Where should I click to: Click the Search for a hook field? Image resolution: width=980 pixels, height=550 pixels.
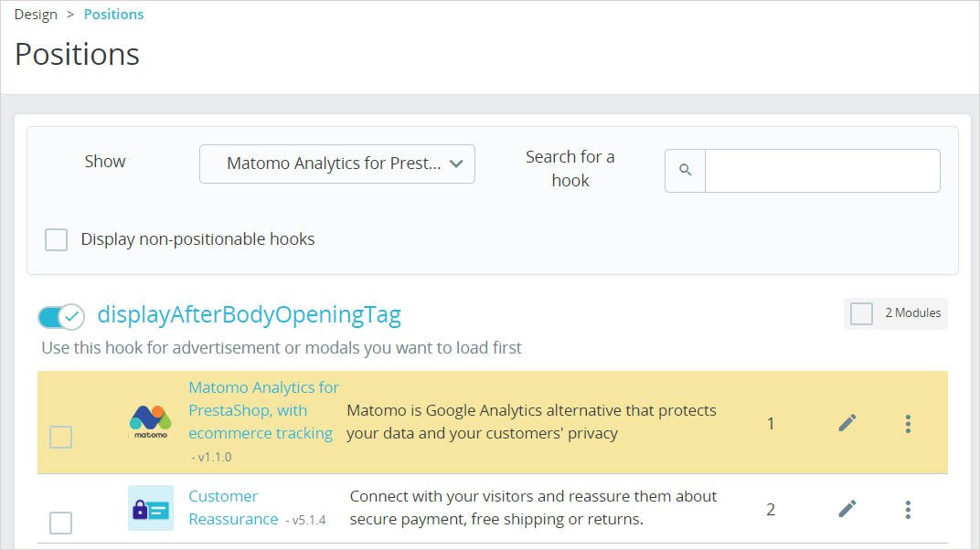821,171
